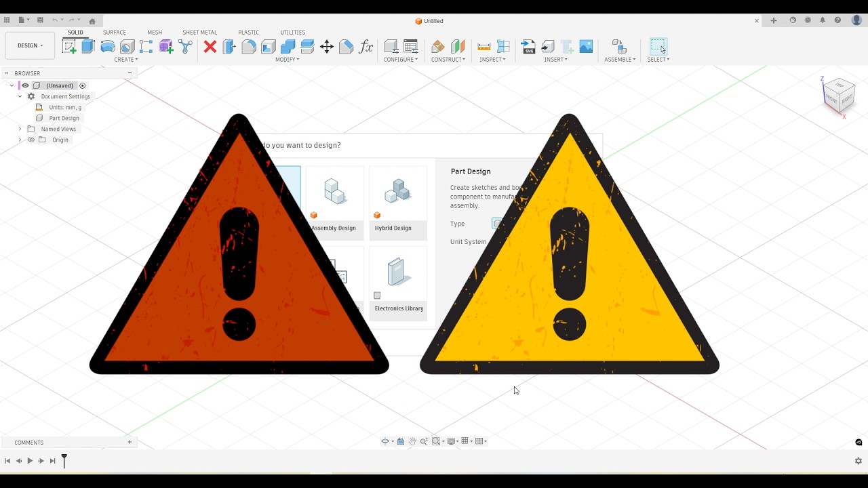Open the DESIGN workspace dropdown

30,45
